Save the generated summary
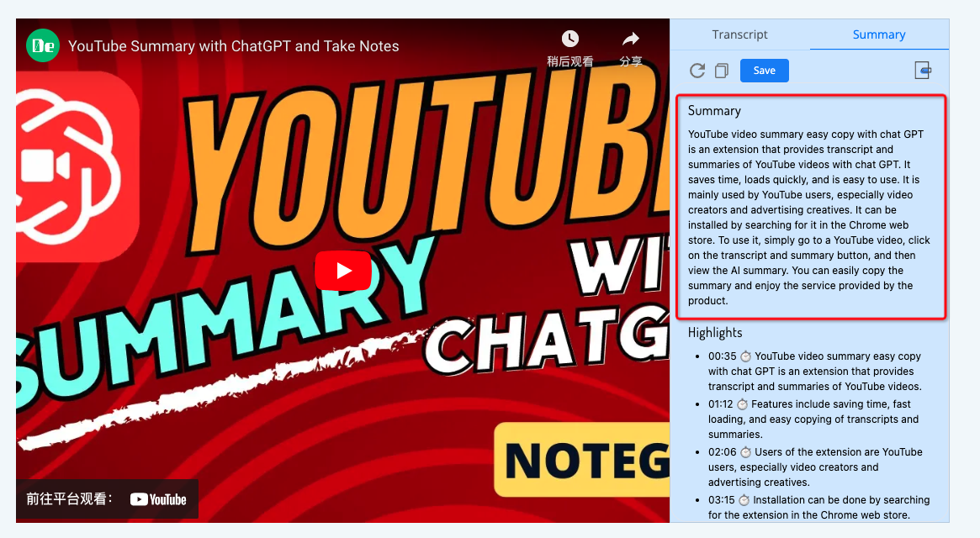 click(x=764, y=71)
